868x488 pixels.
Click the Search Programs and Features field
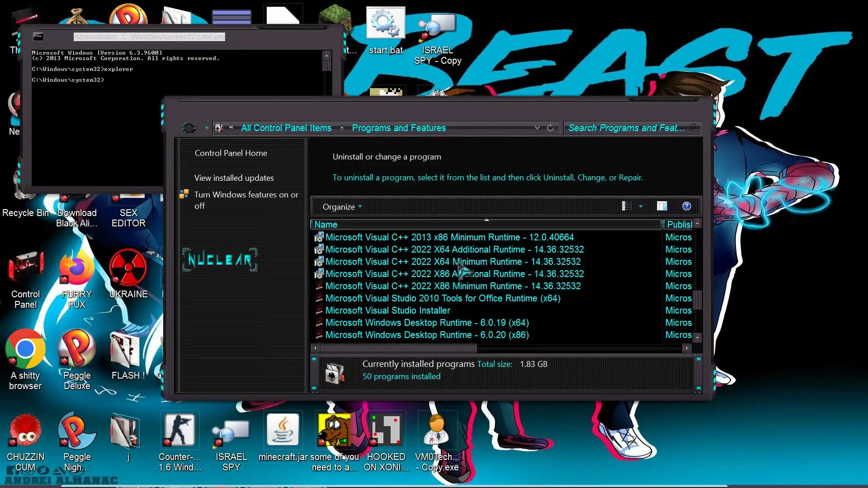626,128
